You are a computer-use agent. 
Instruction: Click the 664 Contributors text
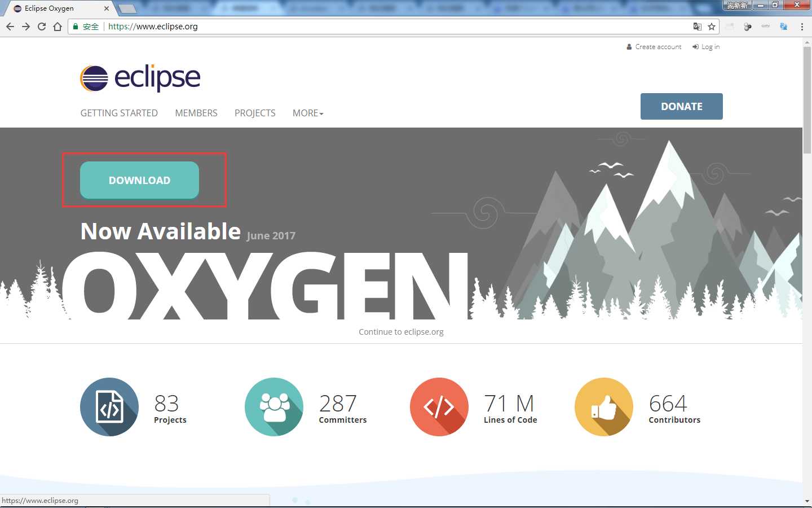coord(674,409)
